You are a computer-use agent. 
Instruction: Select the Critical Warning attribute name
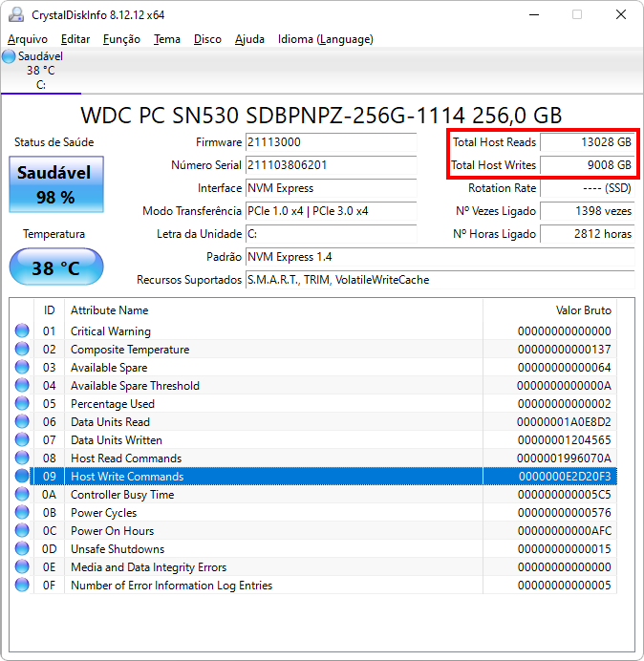(111, 331)
